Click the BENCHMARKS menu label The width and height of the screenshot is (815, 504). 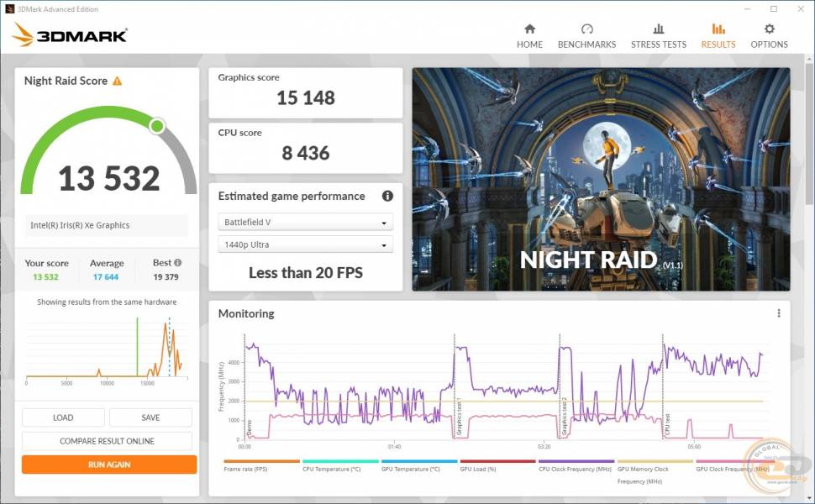click(x=586, y=45)
